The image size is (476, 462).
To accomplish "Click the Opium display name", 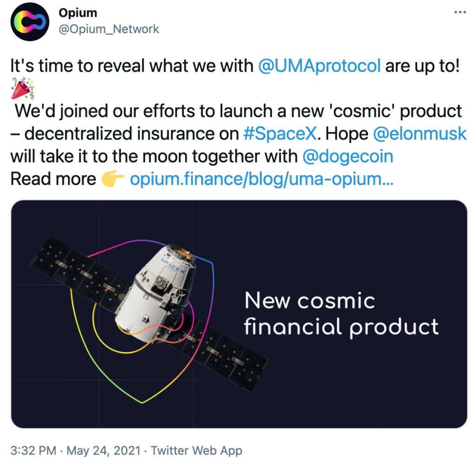I will (78, 13).
